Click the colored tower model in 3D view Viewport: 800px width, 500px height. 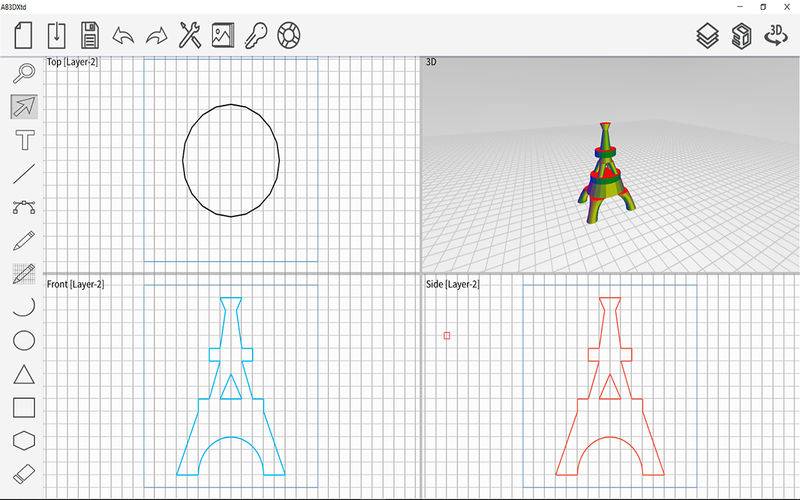tap(606, 173)
